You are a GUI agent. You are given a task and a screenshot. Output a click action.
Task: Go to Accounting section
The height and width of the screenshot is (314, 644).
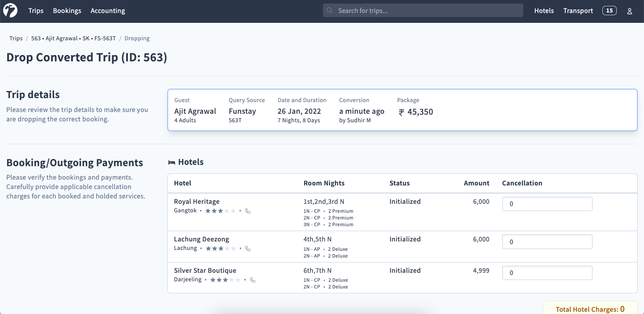click(108, 11)
